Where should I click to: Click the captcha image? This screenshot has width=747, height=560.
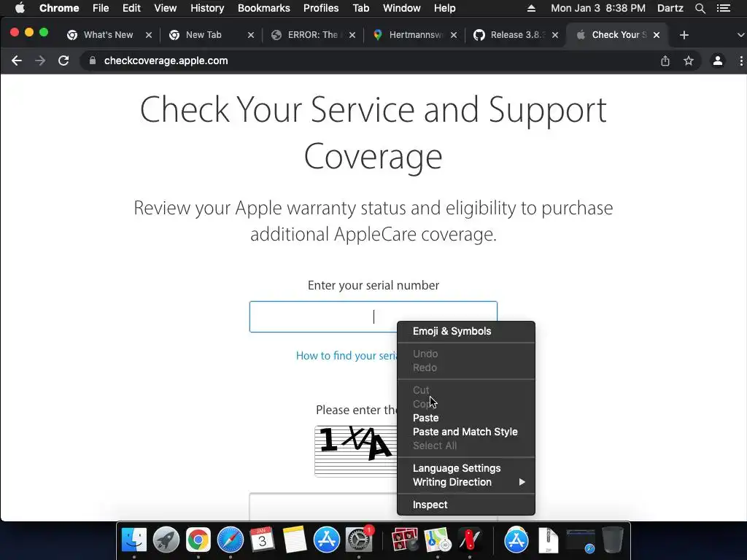coord(356,451)
